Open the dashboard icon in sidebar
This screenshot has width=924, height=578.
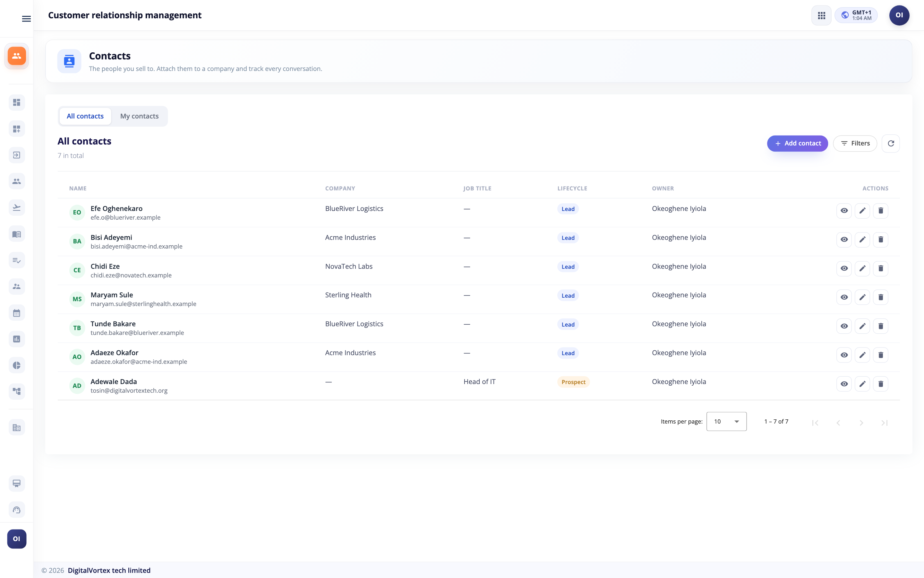(17, 102)
